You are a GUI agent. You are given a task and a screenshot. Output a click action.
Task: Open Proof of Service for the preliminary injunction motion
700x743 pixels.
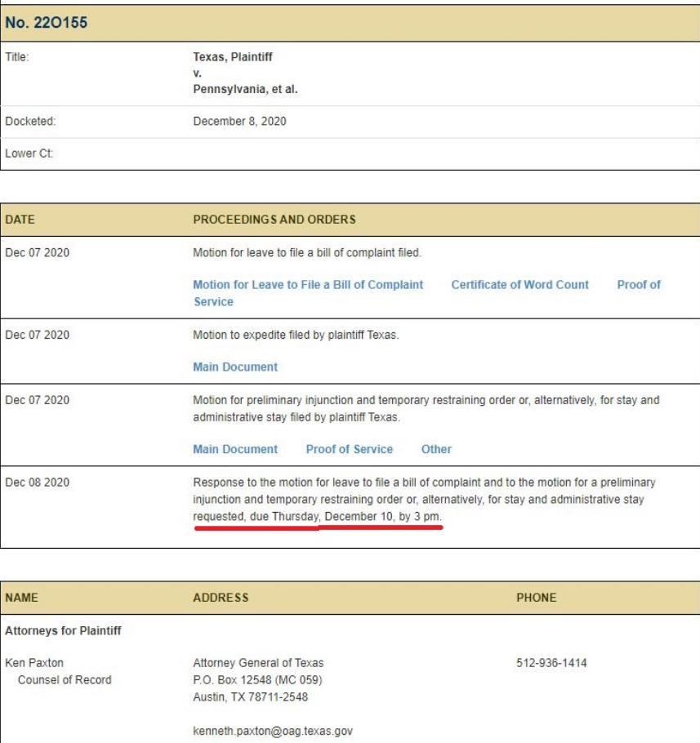tap(350, 449)
